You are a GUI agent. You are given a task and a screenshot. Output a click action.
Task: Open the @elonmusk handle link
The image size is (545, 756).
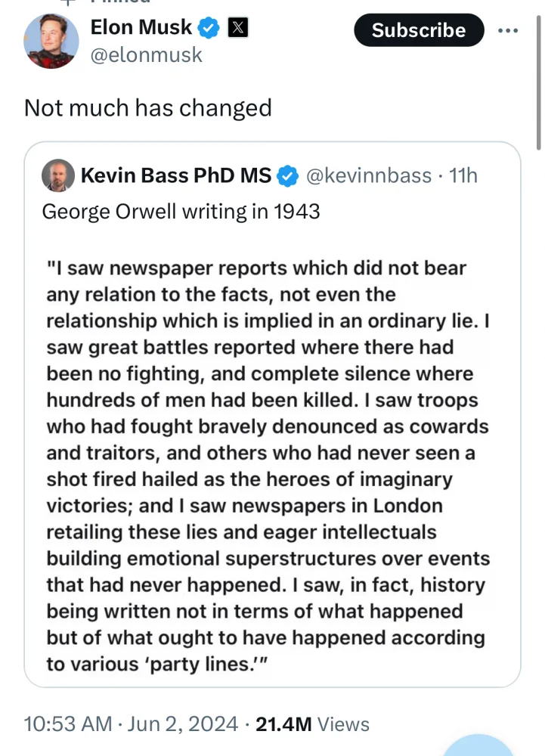click(146, 54)
